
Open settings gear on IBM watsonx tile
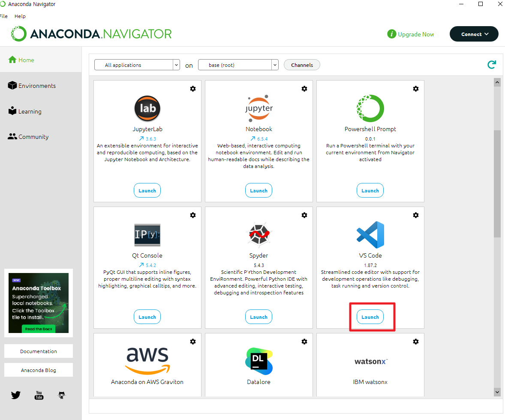(416, 342)
